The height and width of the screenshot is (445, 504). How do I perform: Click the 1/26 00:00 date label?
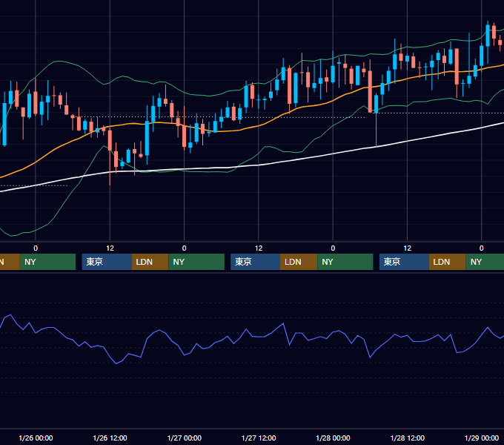36,438
